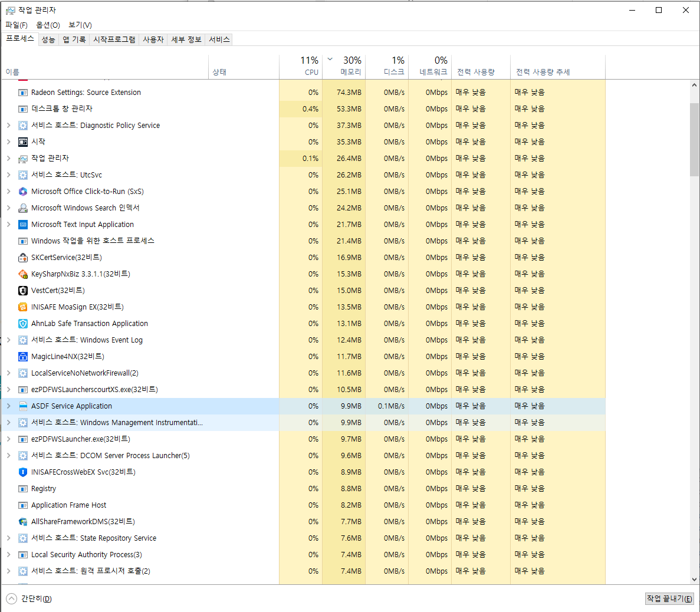The image size is (700, 612).
Task: Click the AhnLab Safe Transaction Application icon
Action: (x=22, y=323)
